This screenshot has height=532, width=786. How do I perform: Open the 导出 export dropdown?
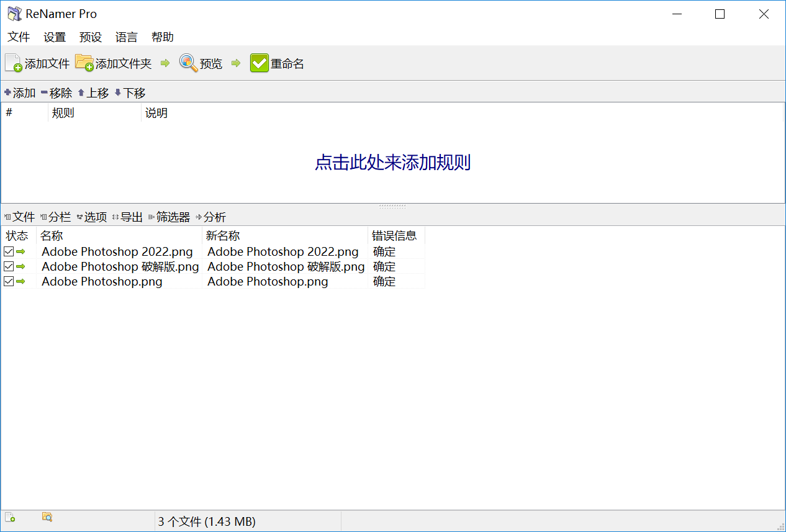coord(127,217)
